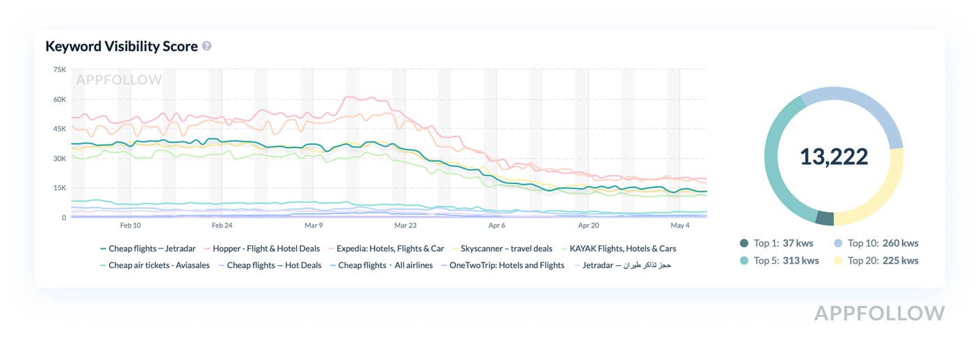Image resolution: width=980 pixels, height=338 pixels.
Task: Click the help icon beside Keyword Visibility Score
Action: (206, 46)
